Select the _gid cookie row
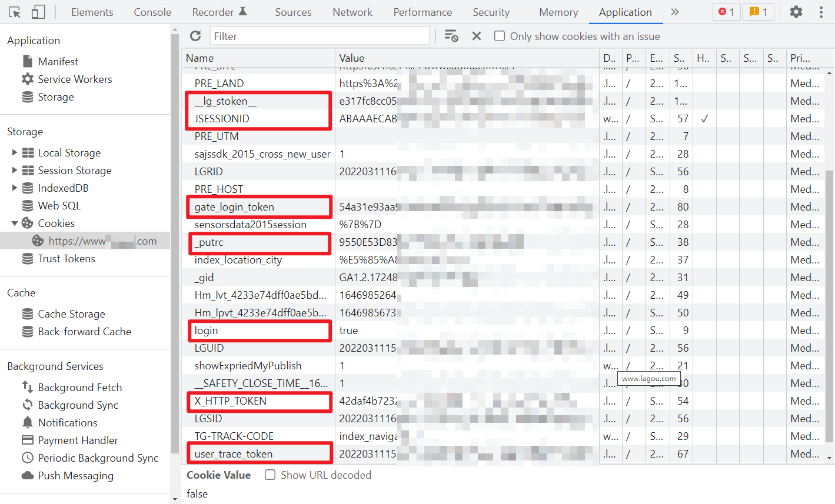The image size is (835, 504). pos(503,277)
